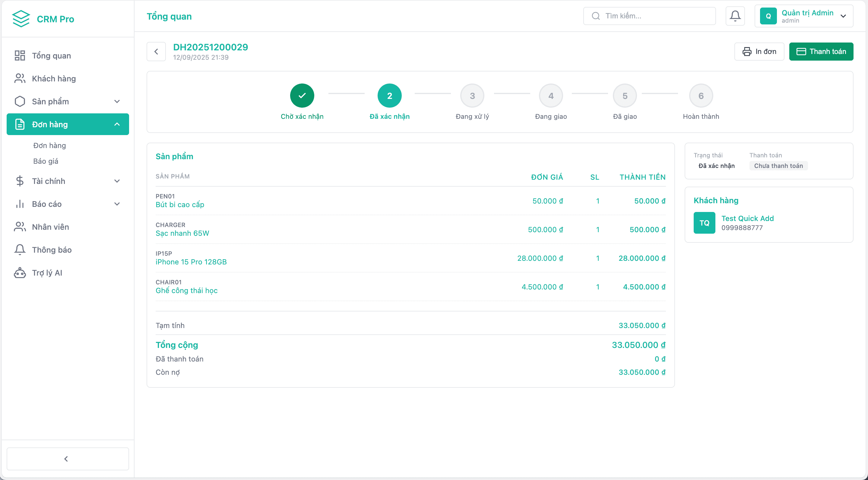The width and height of the screenshot is (868, 480).
Task: Open Trợ lý AI robot icon
Action: 20,273
